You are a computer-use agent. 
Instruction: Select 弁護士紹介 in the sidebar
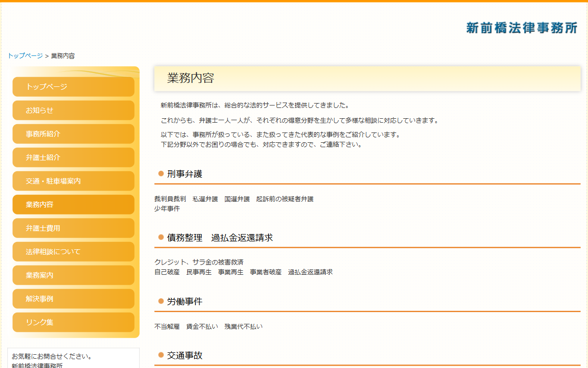(x=73, y=158)
